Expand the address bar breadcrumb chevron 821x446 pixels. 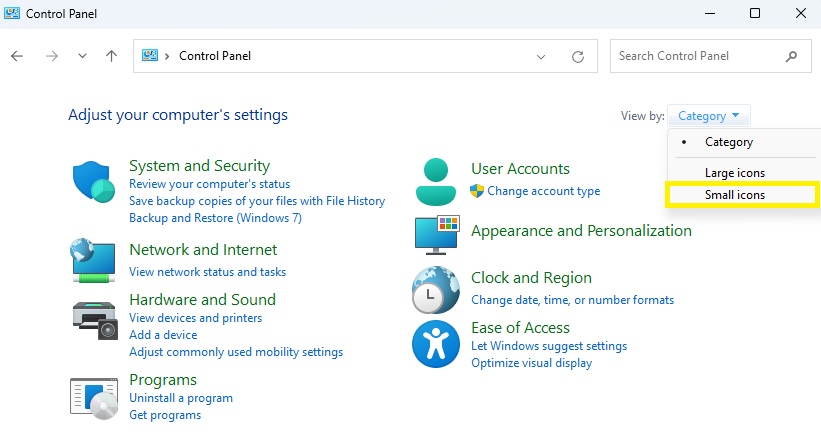click(x=167, y=56)
